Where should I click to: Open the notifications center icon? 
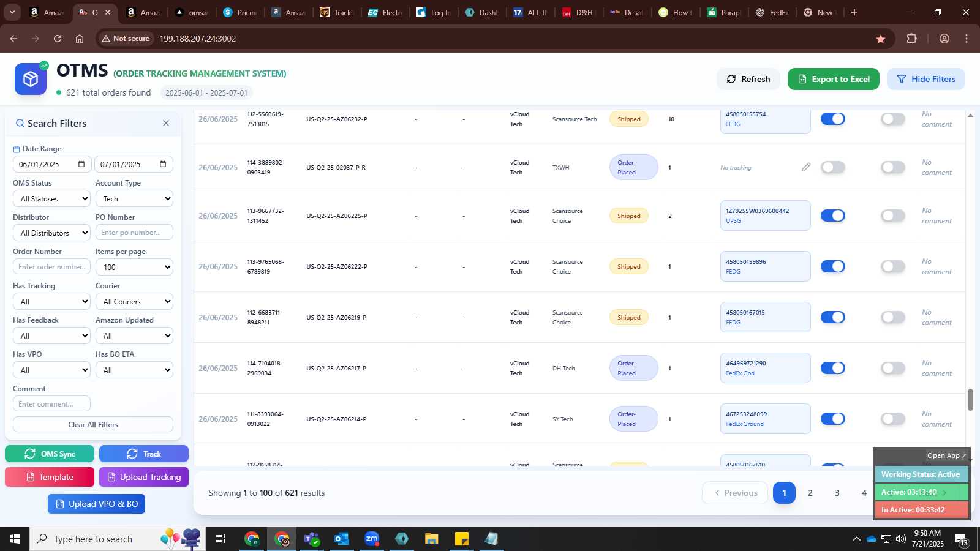962,539
